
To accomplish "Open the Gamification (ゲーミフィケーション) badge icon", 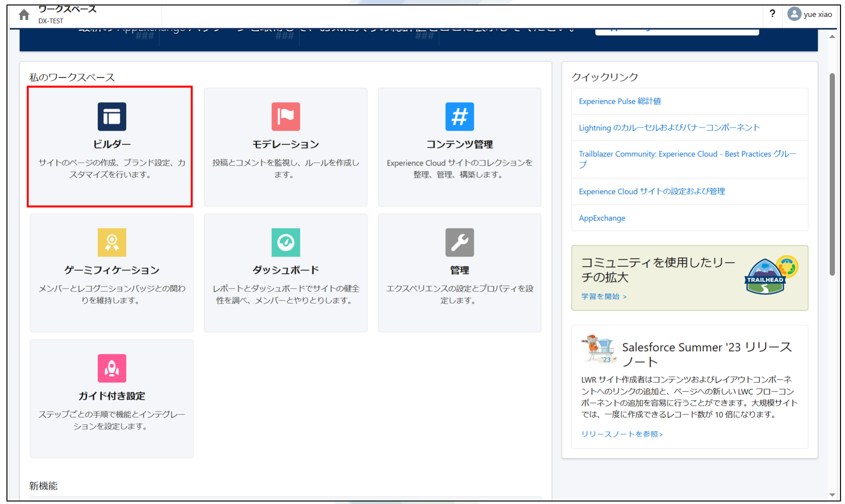I will (112, 242).
